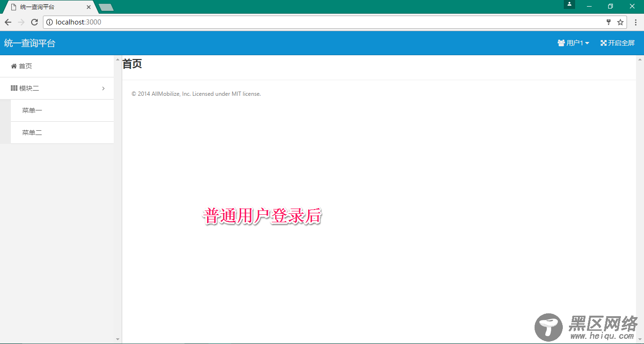The image size is (644, 344).
Task: Open the Chrome three-dot menu
Action: pyautogui.click(x=636, y=22)
